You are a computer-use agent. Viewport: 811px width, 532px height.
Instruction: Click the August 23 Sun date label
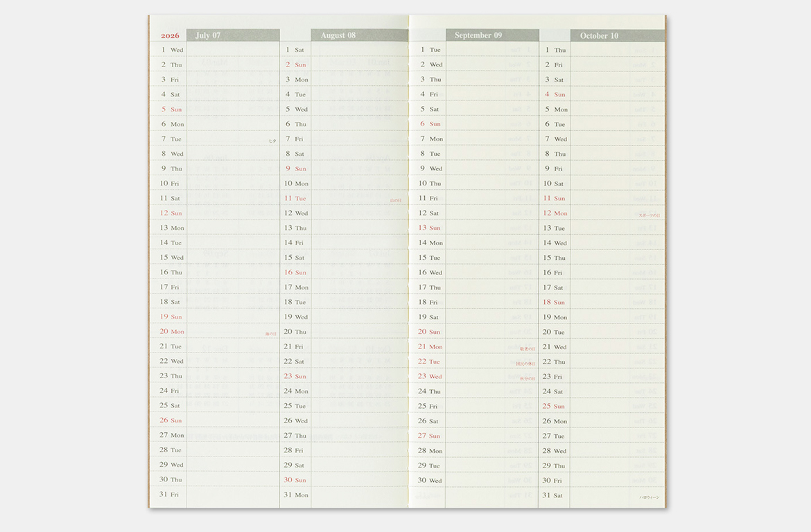[x=295, y=376]
